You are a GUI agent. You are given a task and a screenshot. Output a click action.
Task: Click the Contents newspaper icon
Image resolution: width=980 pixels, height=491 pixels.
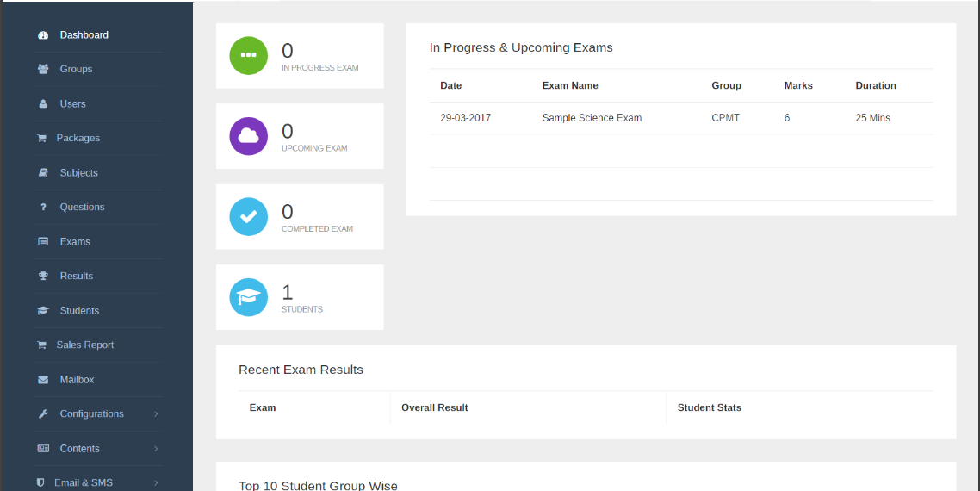coord(43,449)
